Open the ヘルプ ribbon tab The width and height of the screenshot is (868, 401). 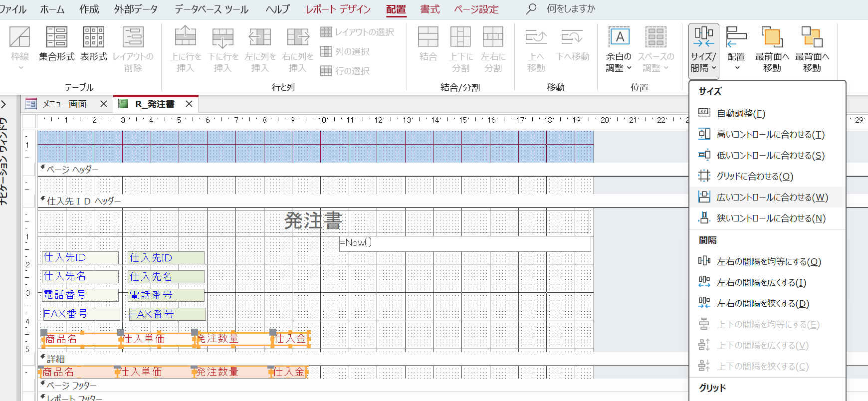coord(277,9)
